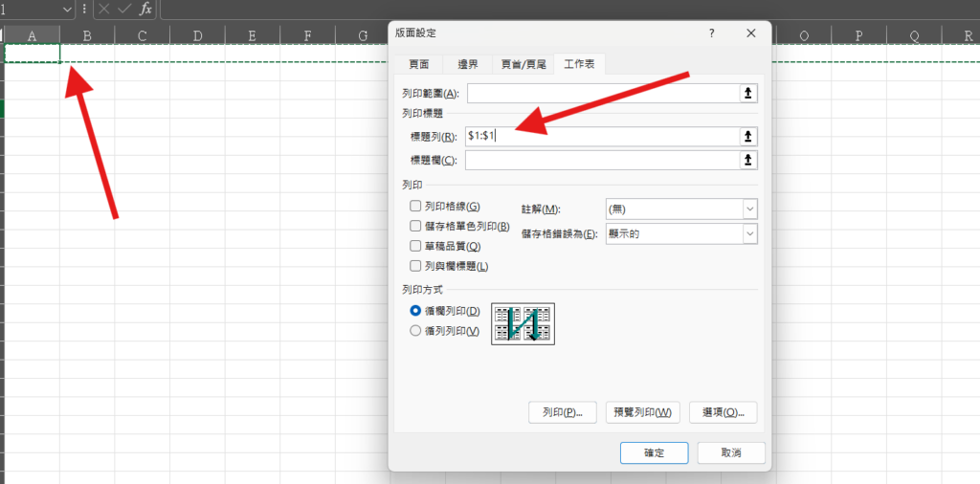Click collapse icon beside 列印範圍 field
980x484 pixels.
click(x=748, y=94)
